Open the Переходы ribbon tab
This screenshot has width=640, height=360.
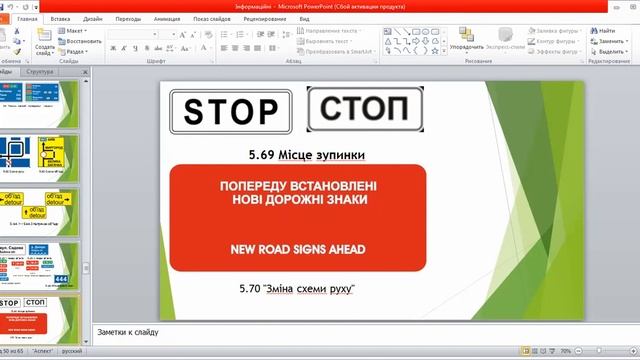click(x=128, y=19)
